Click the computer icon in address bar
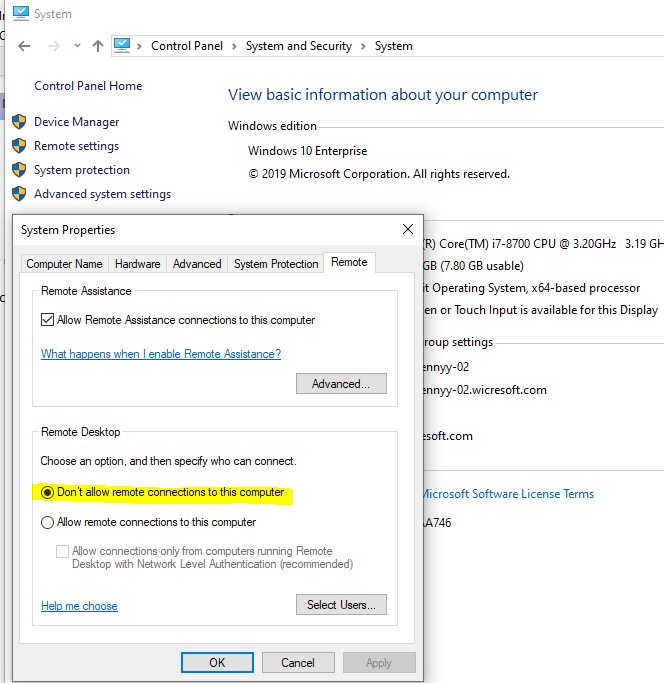Image resolution: width=664 pixels, height=683 pixels. click(x=122, y=45)
